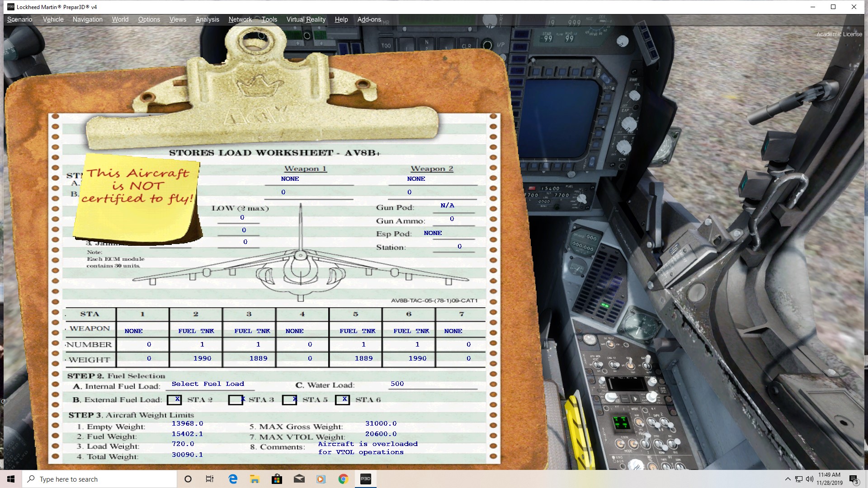Viewport: 868px width, 488px height.
Task: Toggle STA 6 external fuel checkbox
Action: click(343, 400)
